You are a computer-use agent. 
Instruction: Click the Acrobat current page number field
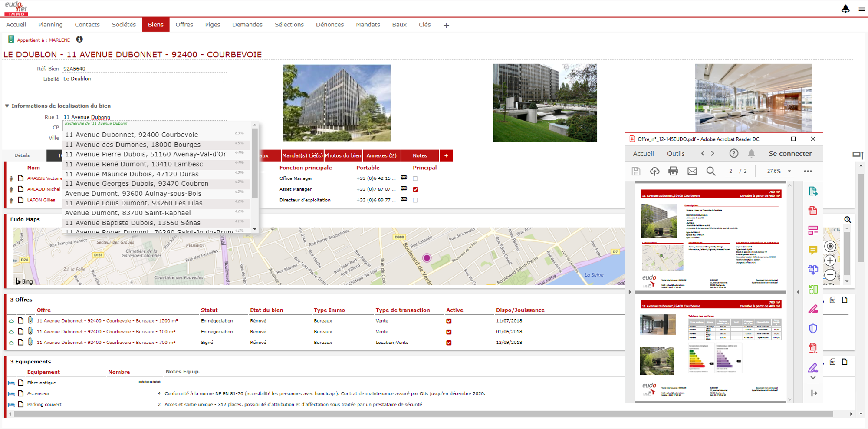tap(731, 171)
